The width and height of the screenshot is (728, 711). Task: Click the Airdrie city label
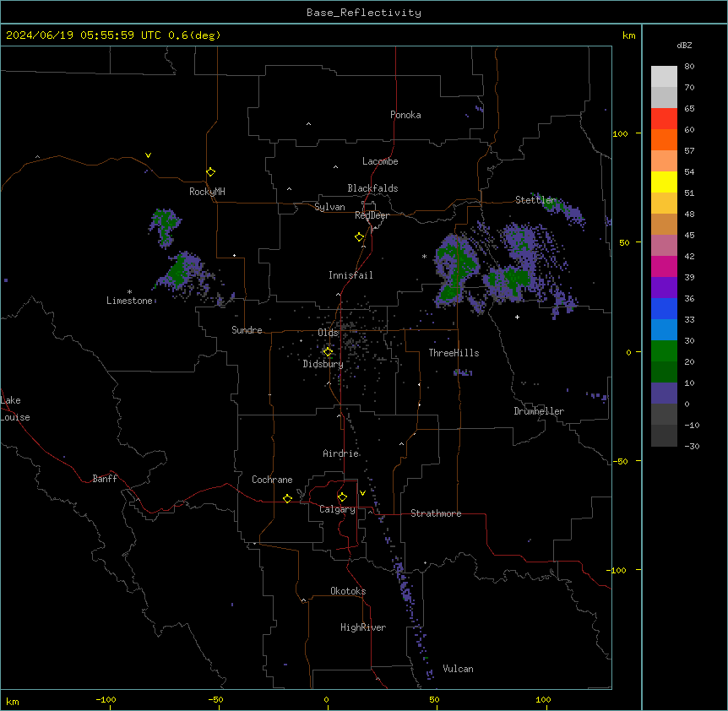pos(340,453)
